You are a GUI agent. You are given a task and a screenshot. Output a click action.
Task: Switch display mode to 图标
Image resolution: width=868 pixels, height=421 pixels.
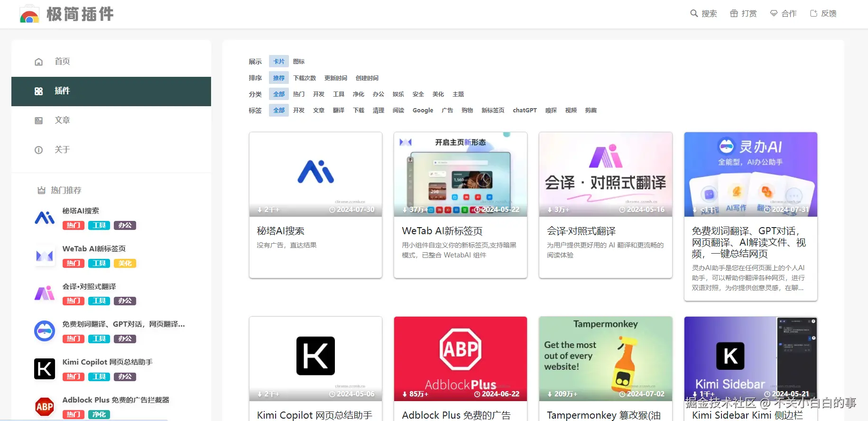299,62
